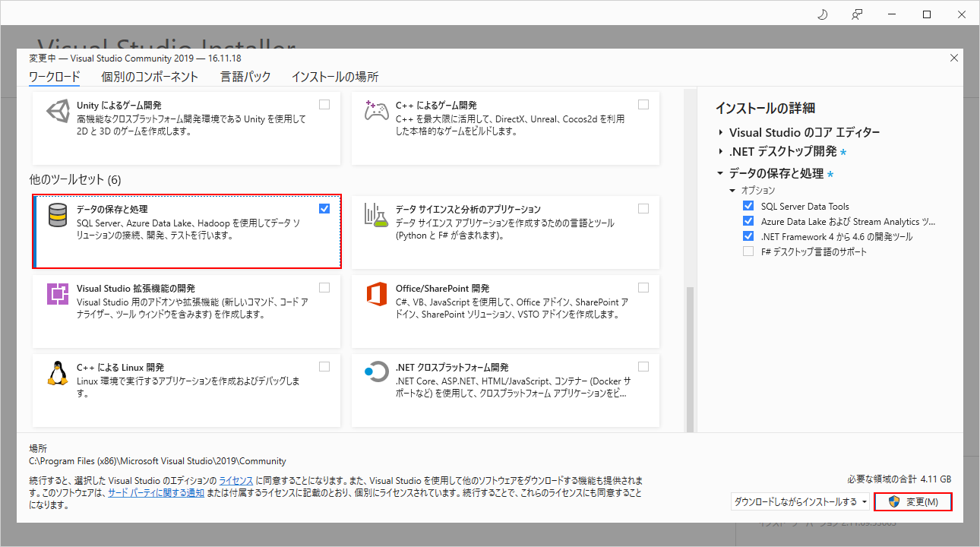Click the data storage database icon
Screen dimensions: 980x547
(58, 215)
